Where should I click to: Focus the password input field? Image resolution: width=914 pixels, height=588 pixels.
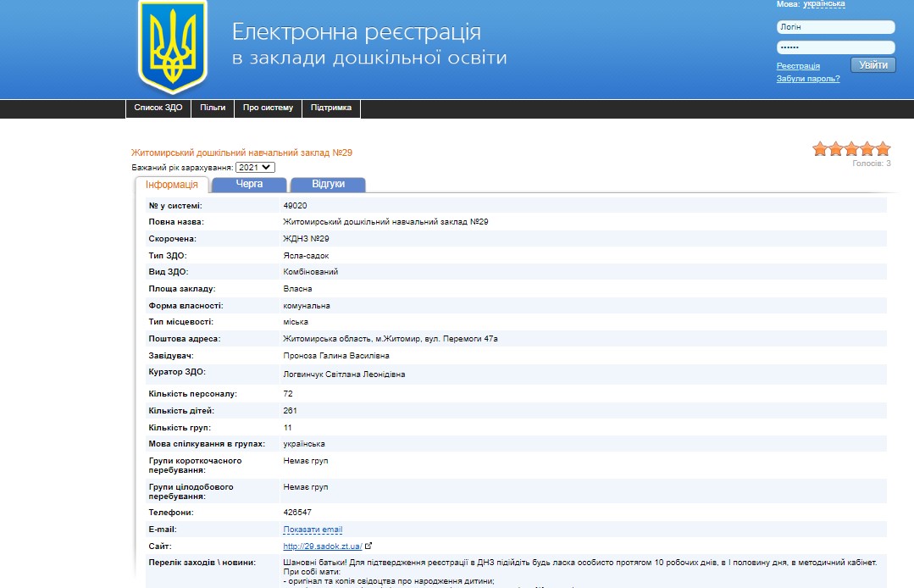click(x=835, y=47)
